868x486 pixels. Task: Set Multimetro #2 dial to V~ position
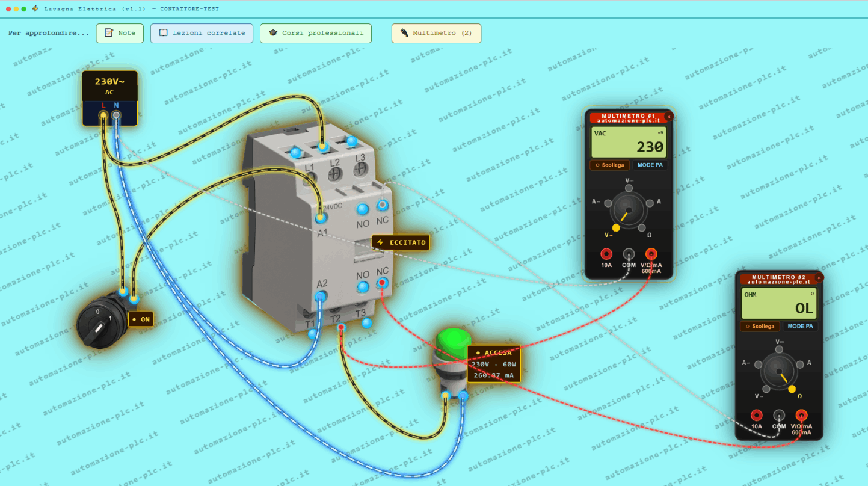(766, 389)
